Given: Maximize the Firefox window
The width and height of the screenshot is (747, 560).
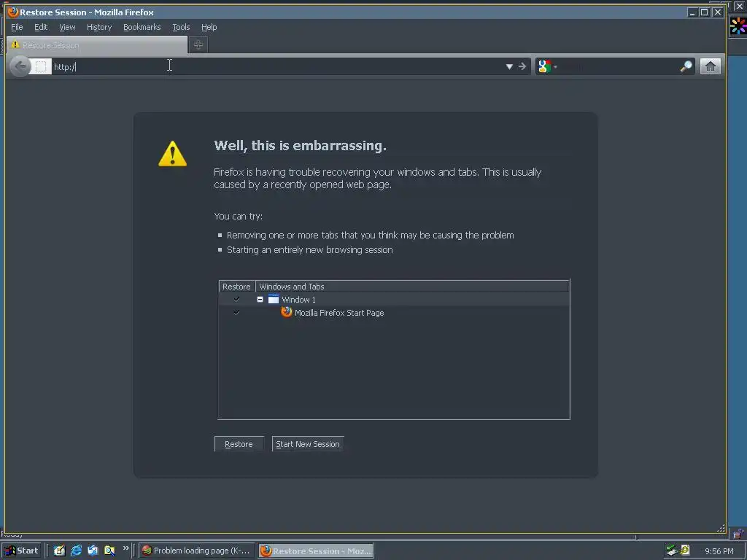Looking at the screenshot, I should point(704,12).
